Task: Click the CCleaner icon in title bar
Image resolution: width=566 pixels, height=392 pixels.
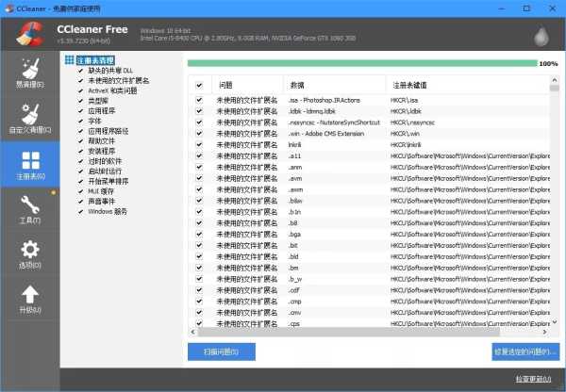Action: (x=9, y=8)
